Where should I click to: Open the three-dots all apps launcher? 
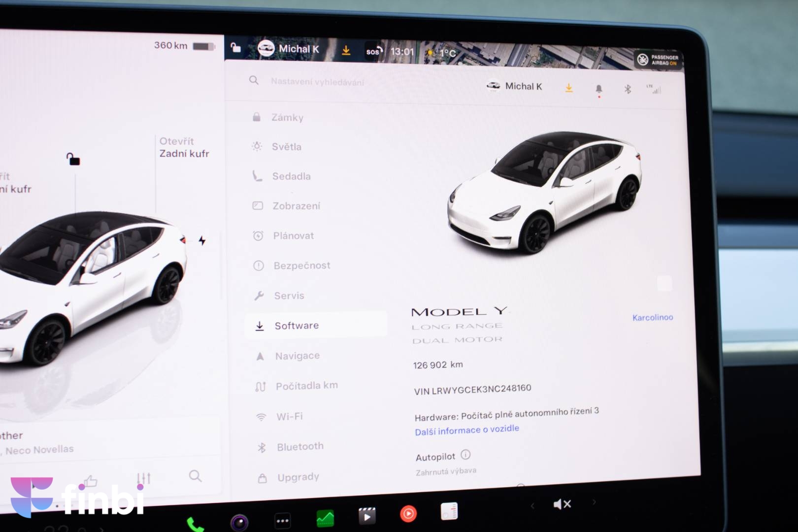(283, 520)
